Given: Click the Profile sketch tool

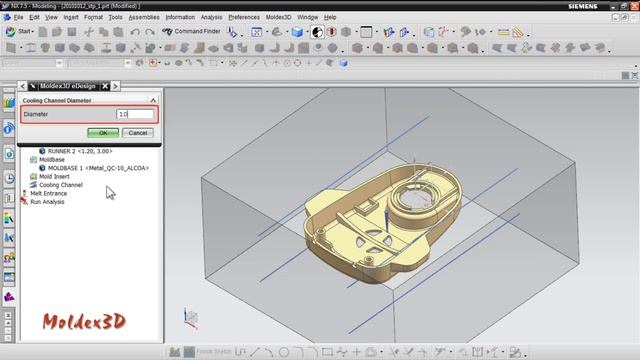Looking at the screenshot, I should point(241,351).
